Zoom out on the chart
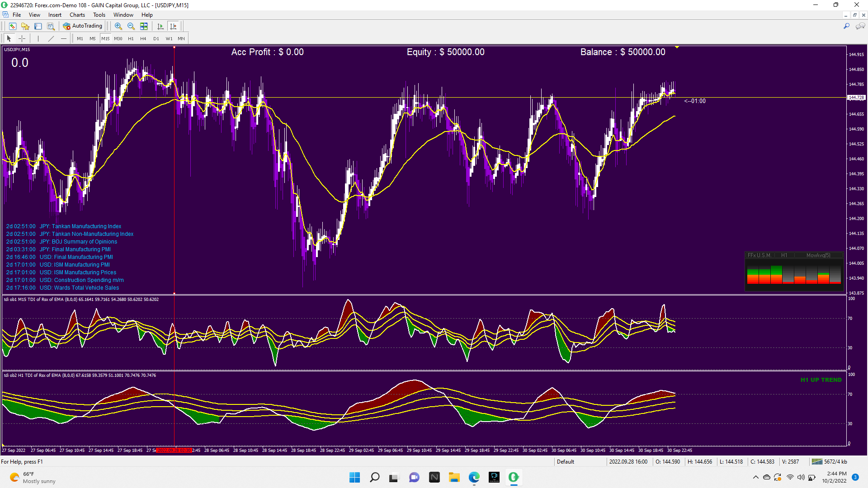868x488 pixels. [131, 26]
